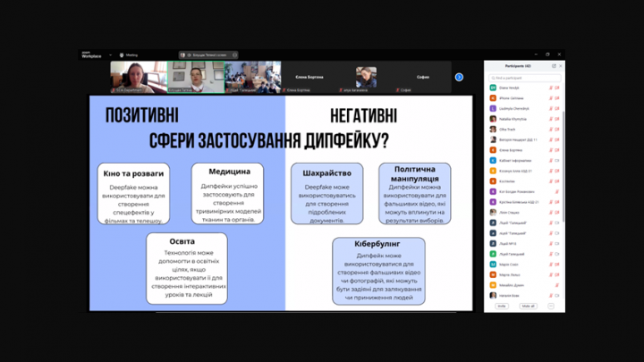The height and width of the screenshot is (362, 644).
Task: Click the Find a participant search field
Action: point(524,78)
